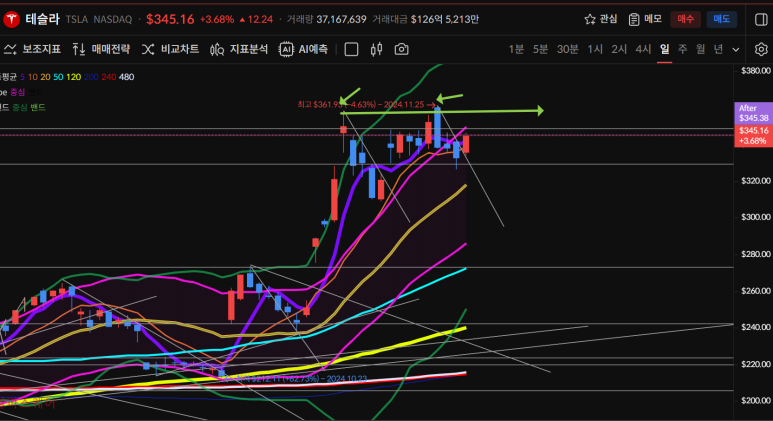
Task: Toggle moving average 480 legend
Action: click(x=127, y=77)
